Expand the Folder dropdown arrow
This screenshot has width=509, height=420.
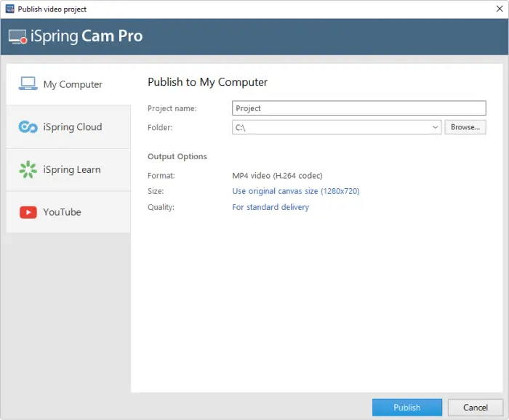pyautogui.click(x=435, y=127)
